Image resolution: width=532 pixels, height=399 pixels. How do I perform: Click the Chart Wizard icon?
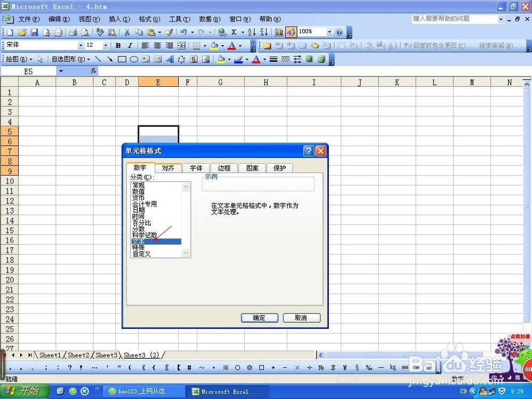click(279, 32)
